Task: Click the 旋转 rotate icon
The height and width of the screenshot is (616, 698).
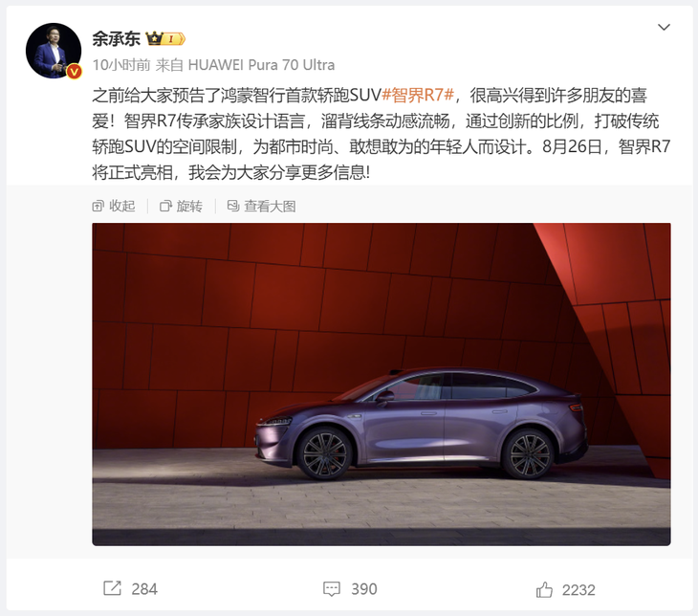Action: [x=165, y=206]
